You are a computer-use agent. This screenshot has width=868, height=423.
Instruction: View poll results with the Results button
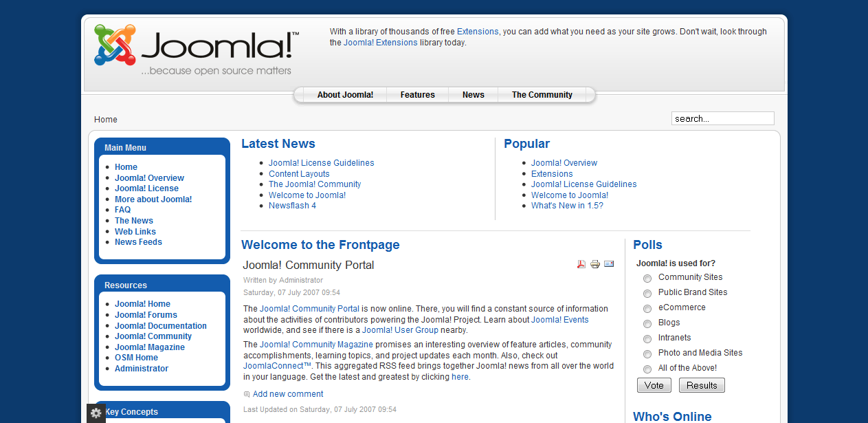click(702, 385)
